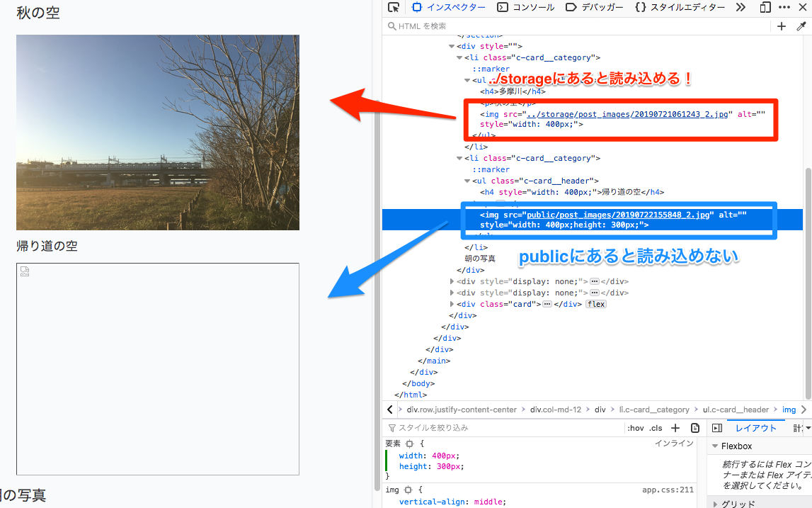The image size is (812, 508).
Task: Click ellipsis badge in second display:none div
Action: click(x=595, y=293)
